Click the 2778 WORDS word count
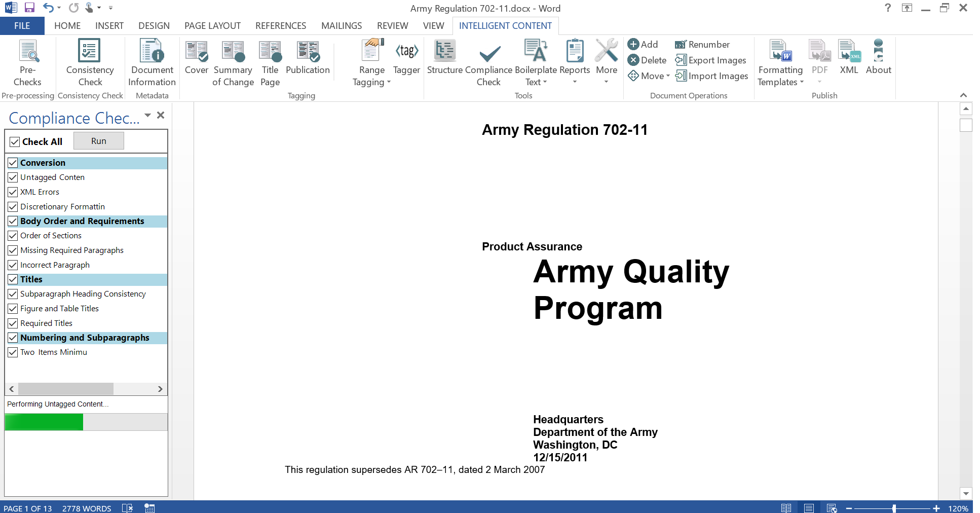The height and width of the screenshot is (513, 980). click(x=87, y=508)
